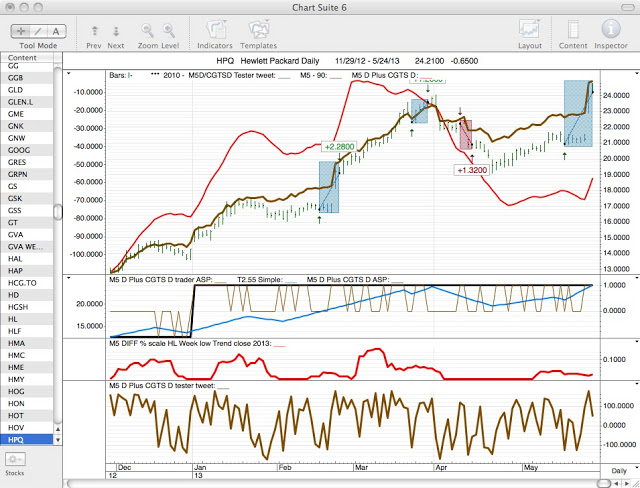The height and width of the screenshot is (488, 640).
Task: Select GS in the content list
Action: tap(27, 186)
